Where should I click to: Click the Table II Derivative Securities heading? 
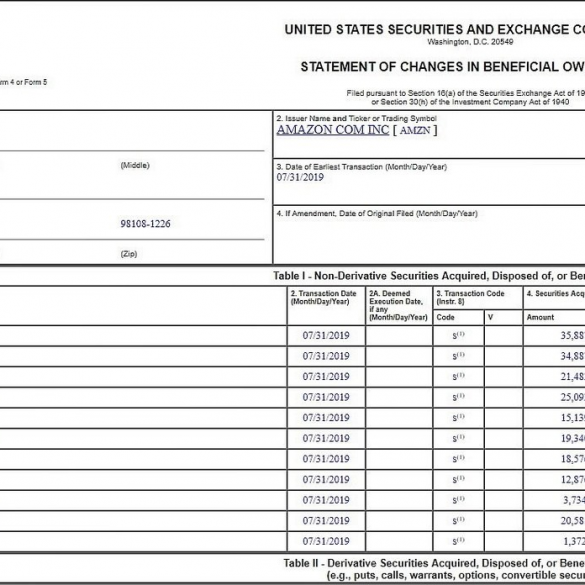pos(434,563)
